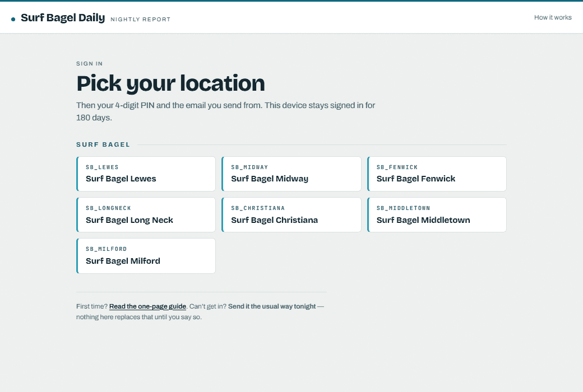The height and width of the screenshot is (392, 583).
Task: Click the Surf Bagel Daily site title
Action: tap(63, 18)
